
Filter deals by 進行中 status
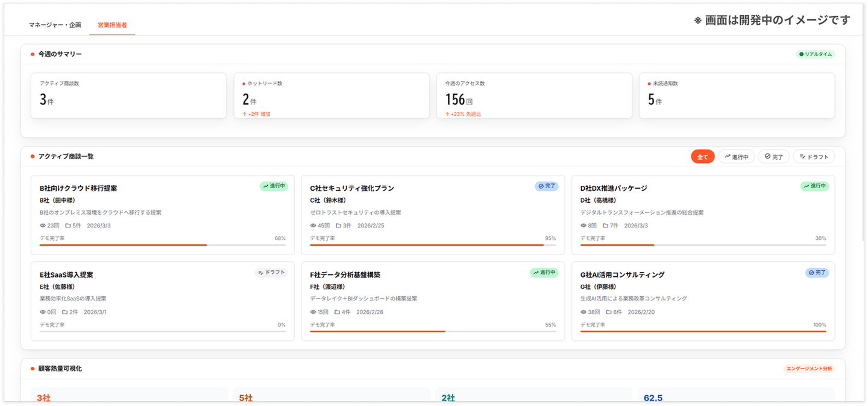736,157
